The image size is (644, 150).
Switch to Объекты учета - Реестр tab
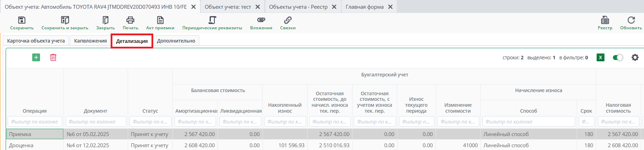click(x=298, y=7)
